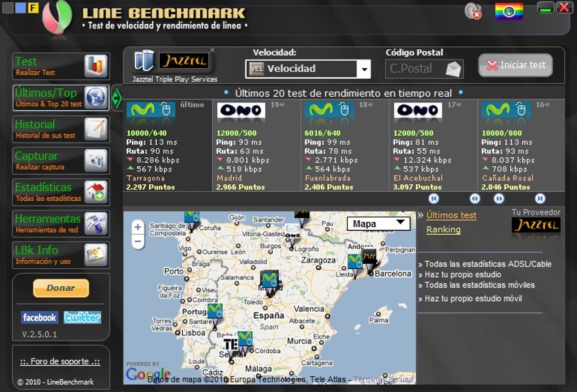Open Últimos/Top 20 test section
577x392 pixels.
(x=61, y=98)
